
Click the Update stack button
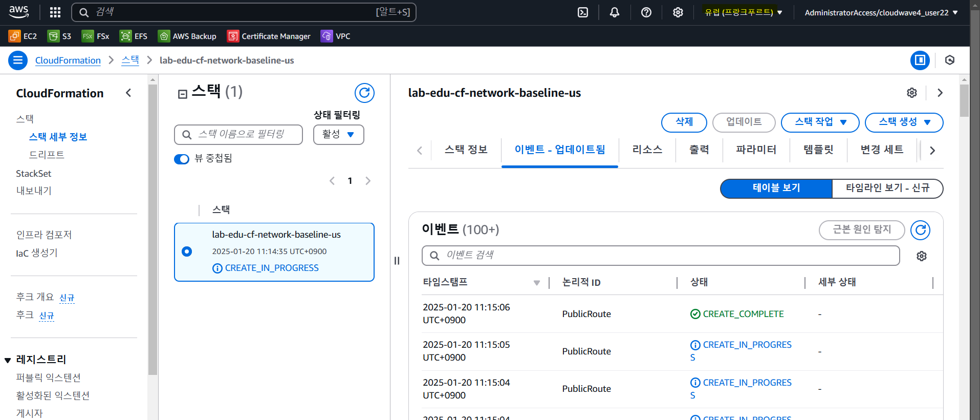click(x=744, y=122)
